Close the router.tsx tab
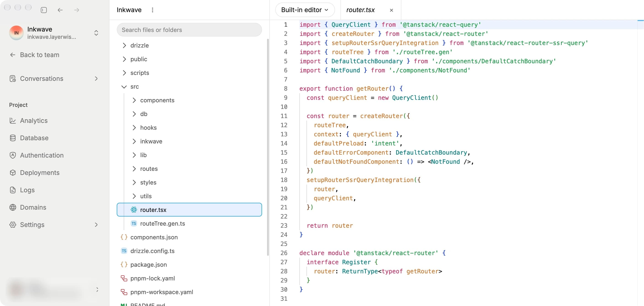644x306 pixels. [x=391, y=10]
